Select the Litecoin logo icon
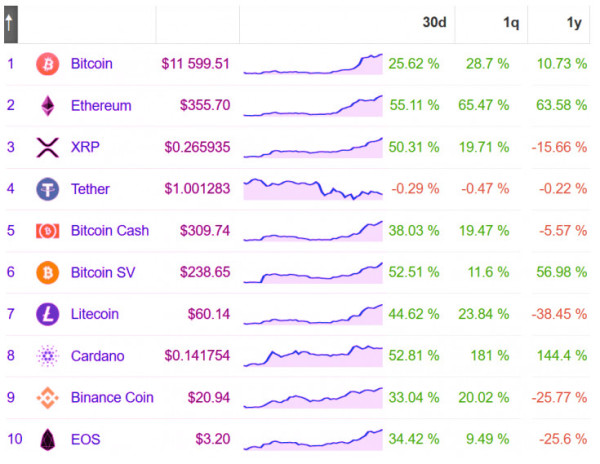The height and width of the screenshot is (464, 600). tap(47, 314)
